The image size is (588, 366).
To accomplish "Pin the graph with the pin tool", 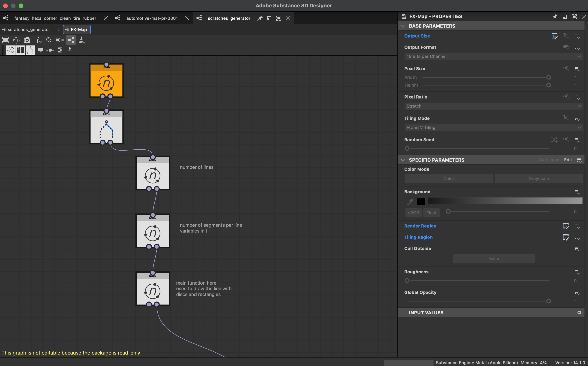I will point(70,50).
